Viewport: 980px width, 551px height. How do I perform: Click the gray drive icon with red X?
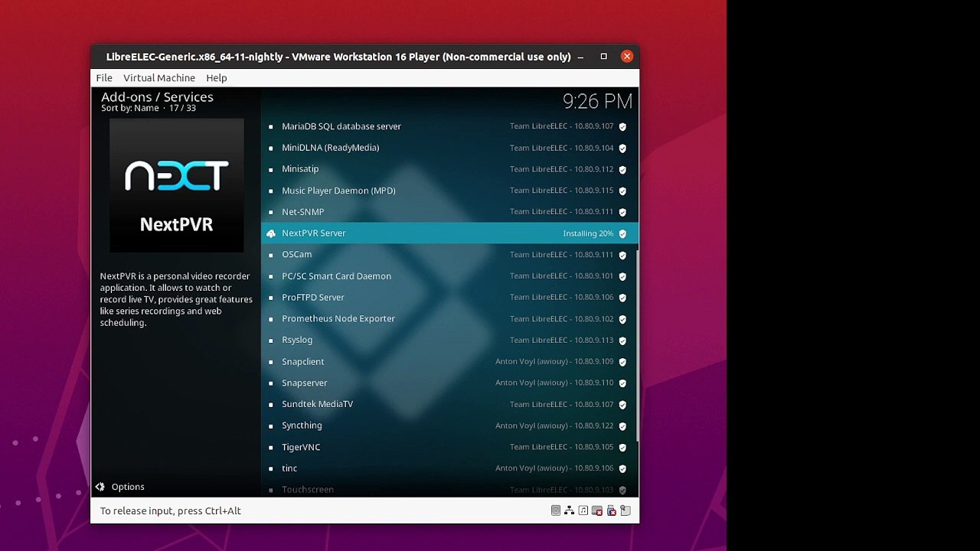pyautogui.click(x=597, y=510)
